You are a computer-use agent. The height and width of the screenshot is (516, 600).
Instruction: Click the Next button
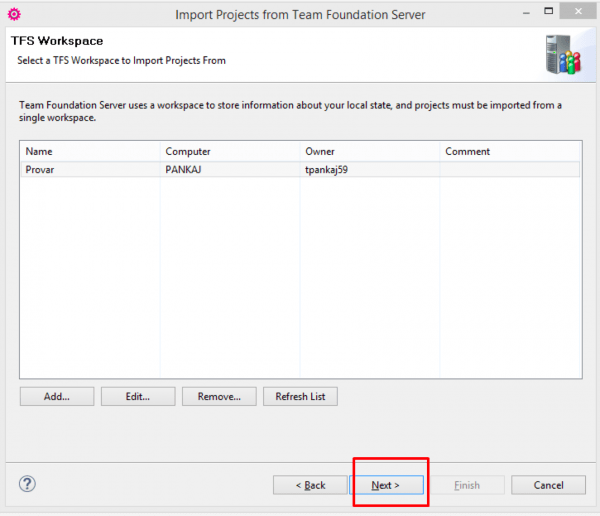tap(386, 485)
